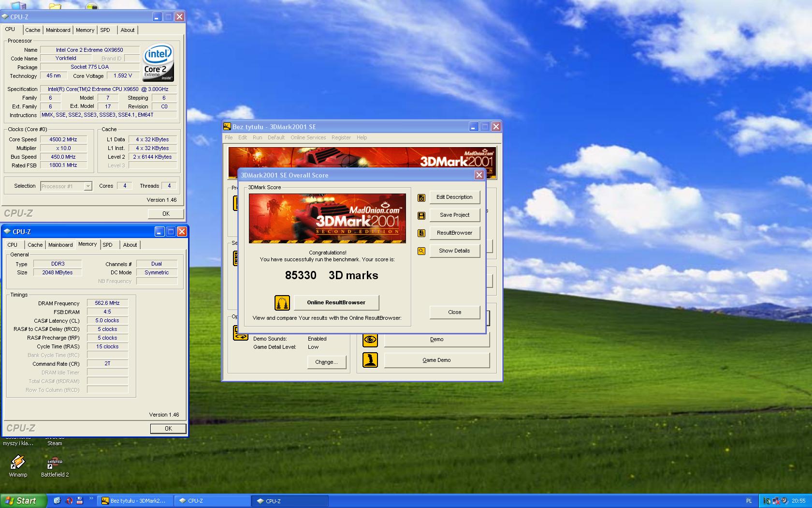Click the 85330 3D marks score text
The image size is (812, 508).
click(332, 276)
